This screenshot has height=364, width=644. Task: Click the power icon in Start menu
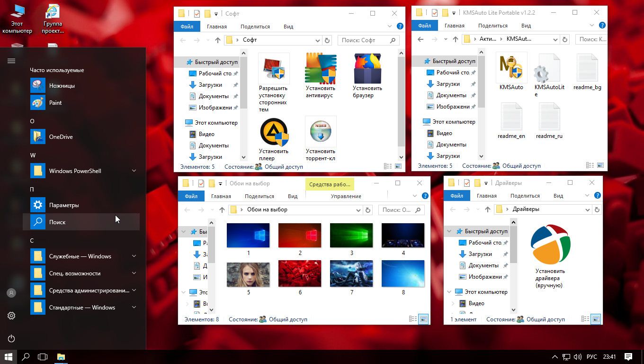(x=11, y=338)
